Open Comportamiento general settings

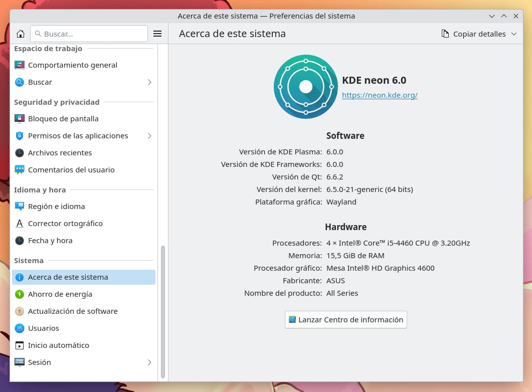83,65
